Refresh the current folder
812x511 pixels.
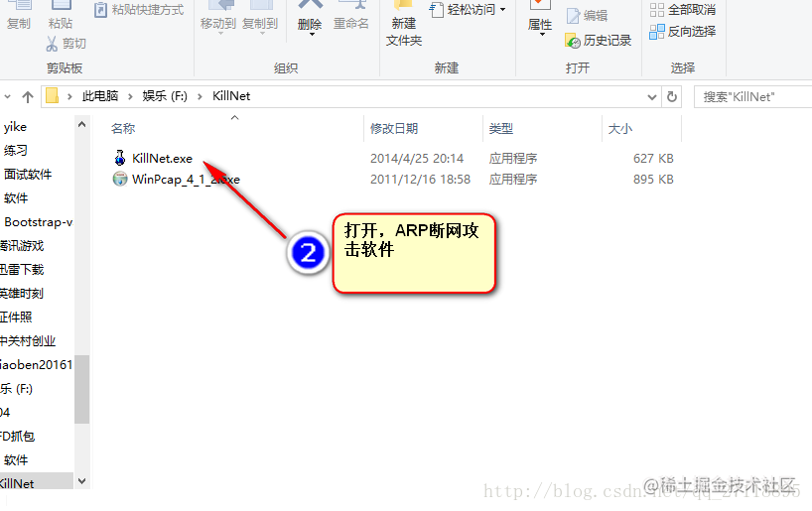pyautogui.click(x=672, y=97)
